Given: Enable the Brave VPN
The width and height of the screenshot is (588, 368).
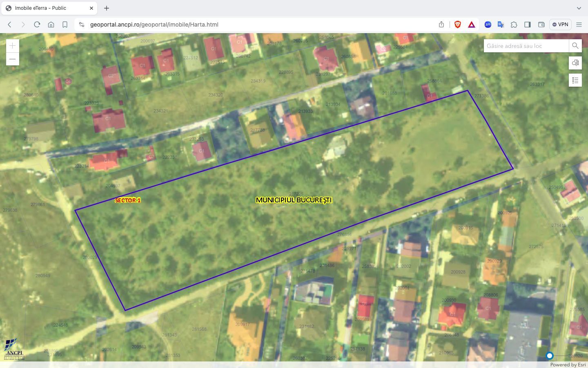Looking at the screenshot, I should [560, 25].
